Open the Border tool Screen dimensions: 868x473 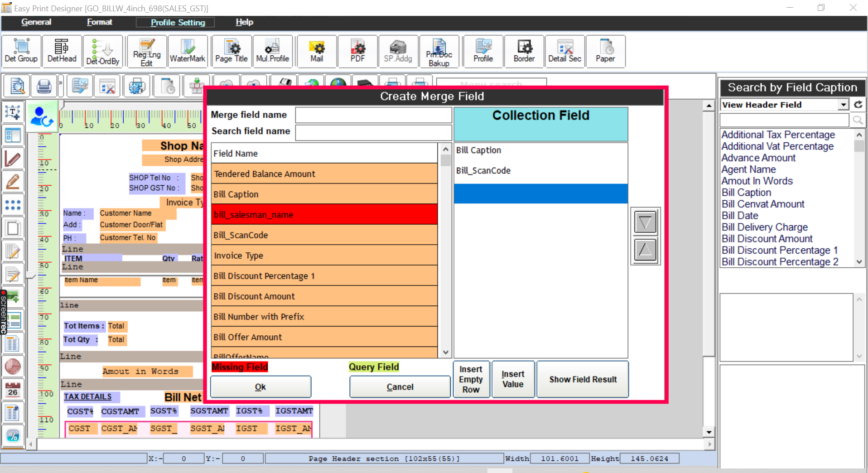(524, 51)
